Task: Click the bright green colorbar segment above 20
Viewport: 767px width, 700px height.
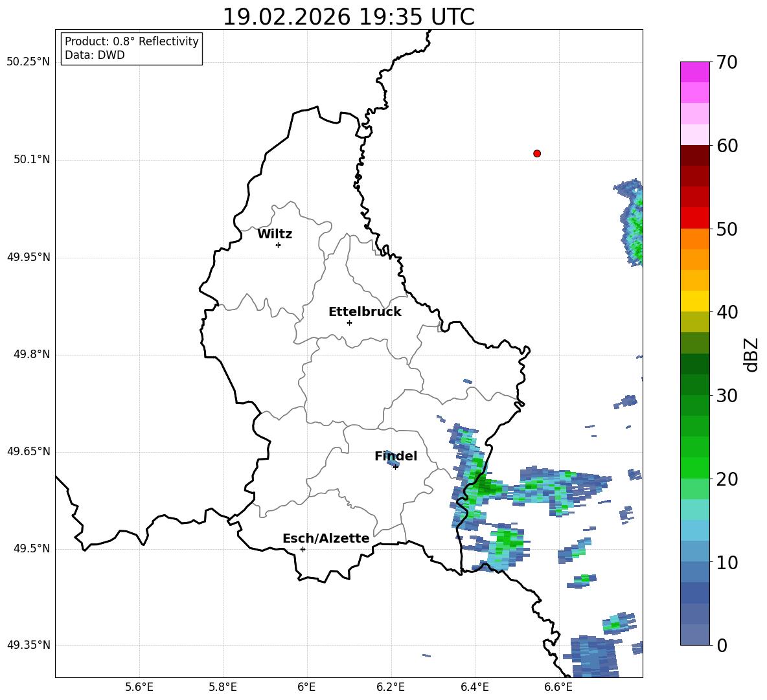Action: pyautogui.click(x=695, y=468)
